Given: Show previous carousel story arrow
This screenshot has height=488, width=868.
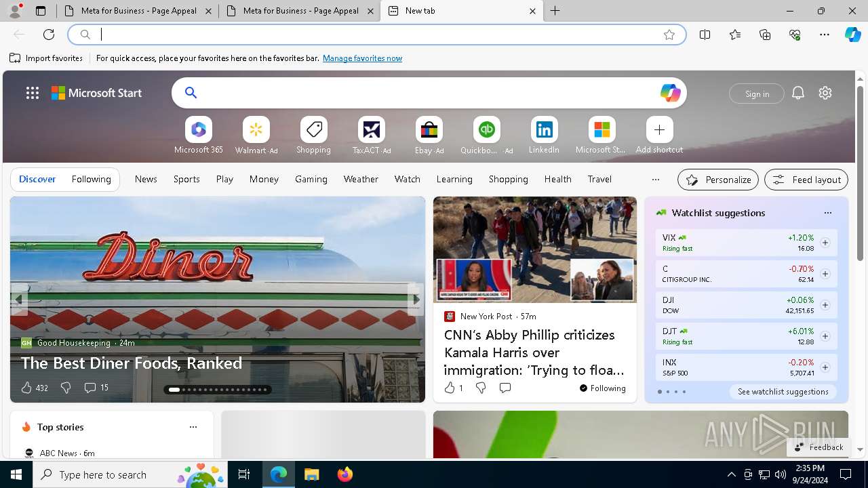Looking at the screenshot, I should pyautogui.click(x=19, y=299).
